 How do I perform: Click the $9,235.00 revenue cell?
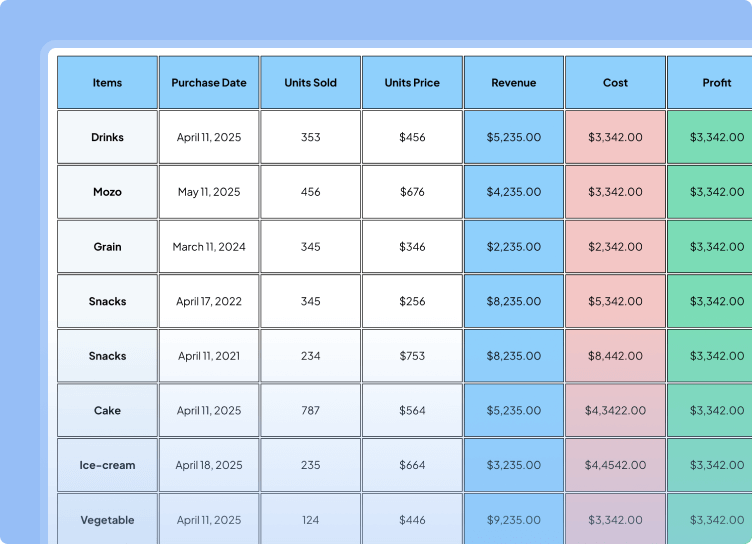(x=514, y=520)
